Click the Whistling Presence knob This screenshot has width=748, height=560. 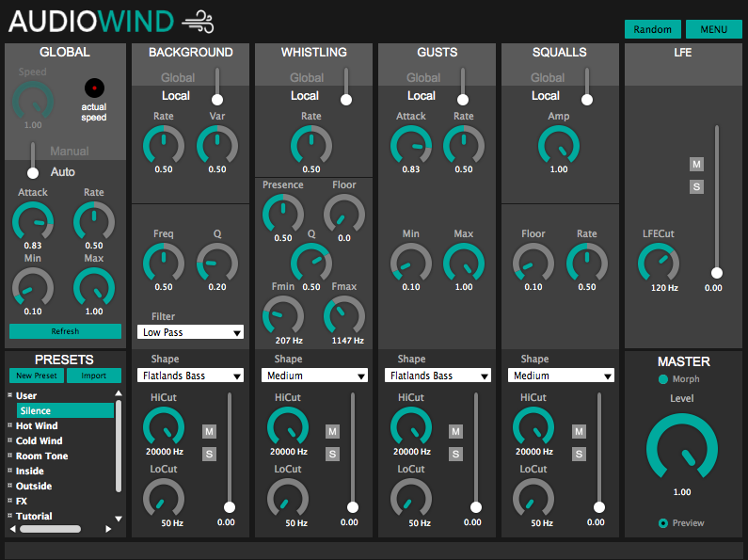click(283, 215)
